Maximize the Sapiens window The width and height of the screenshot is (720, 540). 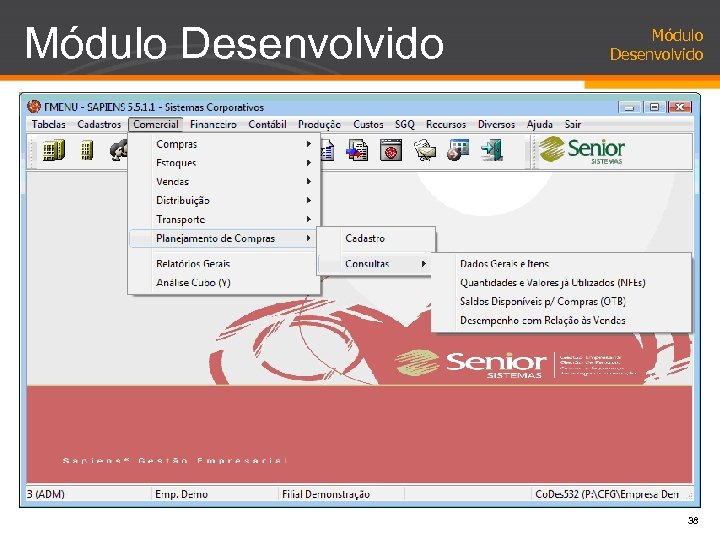(x=654, y=107)
